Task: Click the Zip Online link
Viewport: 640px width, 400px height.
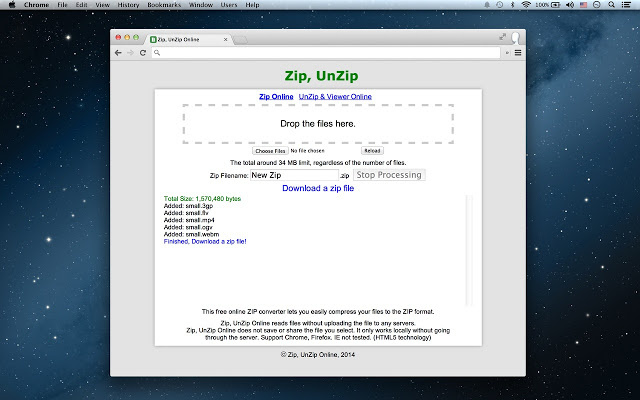Action: 276,96
